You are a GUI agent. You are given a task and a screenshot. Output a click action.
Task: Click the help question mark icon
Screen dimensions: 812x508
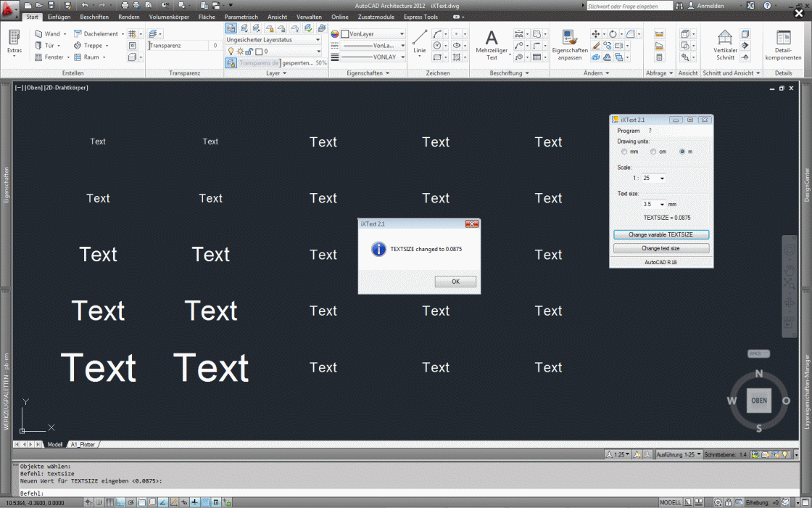pyautogui.click(x=768, y=6)
